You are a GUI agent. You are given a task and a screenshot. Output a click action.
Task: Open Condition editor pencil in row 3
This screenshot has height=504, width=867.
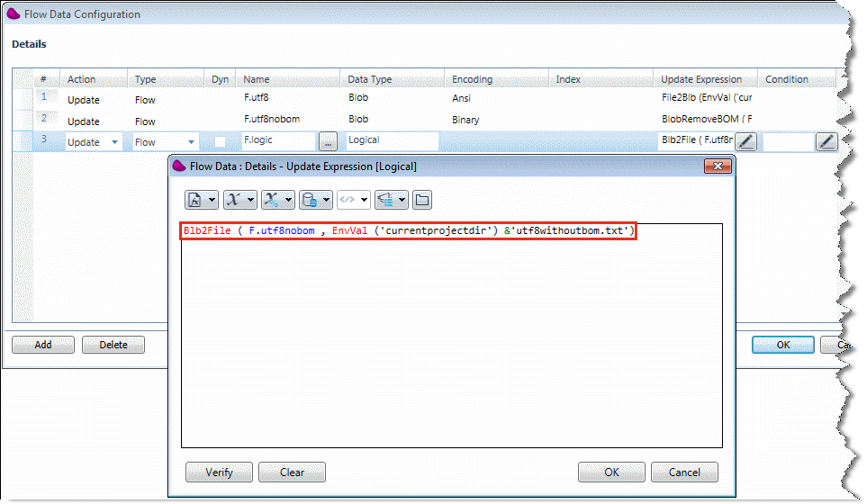pyautogui.click(x=826, y=141)
